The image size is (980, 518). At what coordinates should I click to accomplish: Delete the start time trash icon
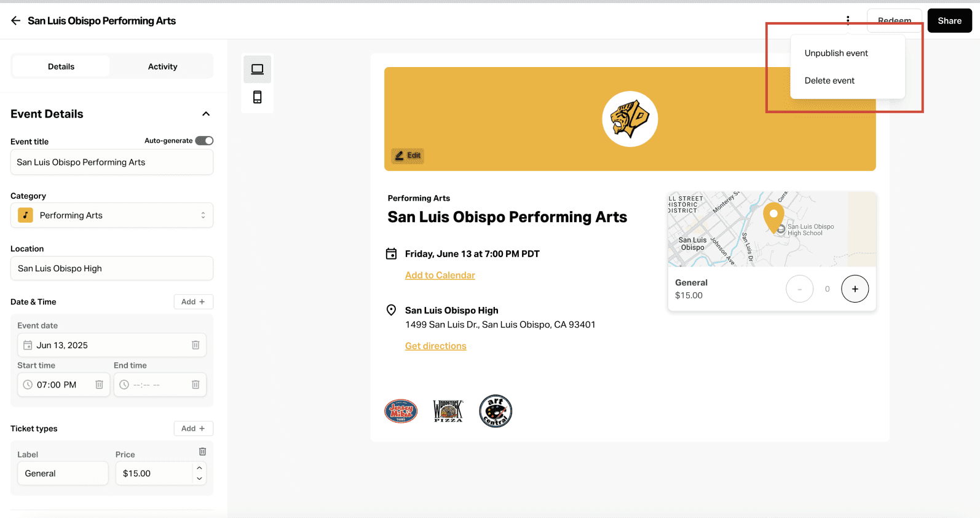click(99, 385)
